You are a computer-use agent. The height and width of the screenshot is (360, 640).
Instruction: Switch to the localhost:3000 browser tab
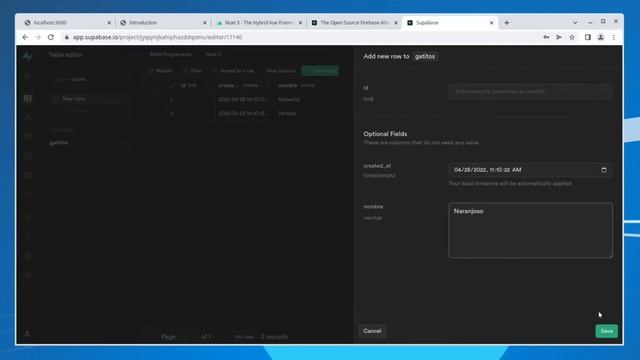(x=67, y=23)
